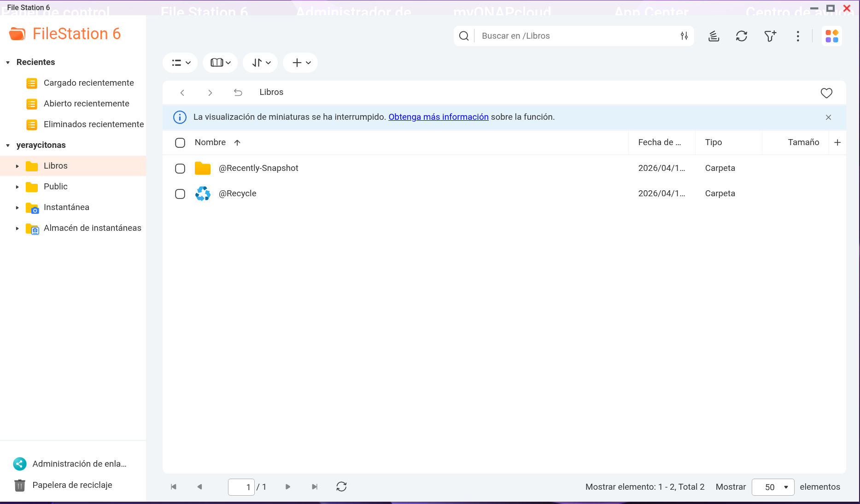Click the page number input field
Viewport: 860px width, 504px height.
tap(241, 487)
